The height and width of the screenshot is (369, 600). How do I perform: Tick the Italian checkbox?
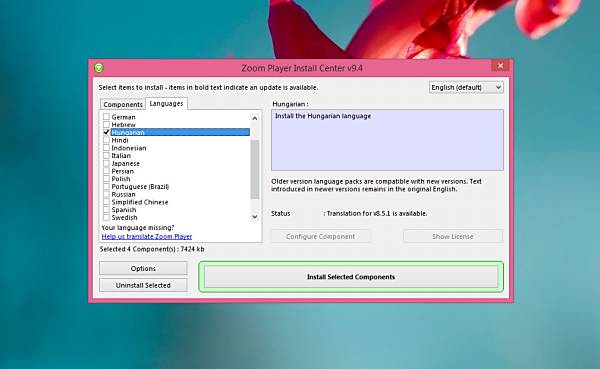[x=106, y=155]
